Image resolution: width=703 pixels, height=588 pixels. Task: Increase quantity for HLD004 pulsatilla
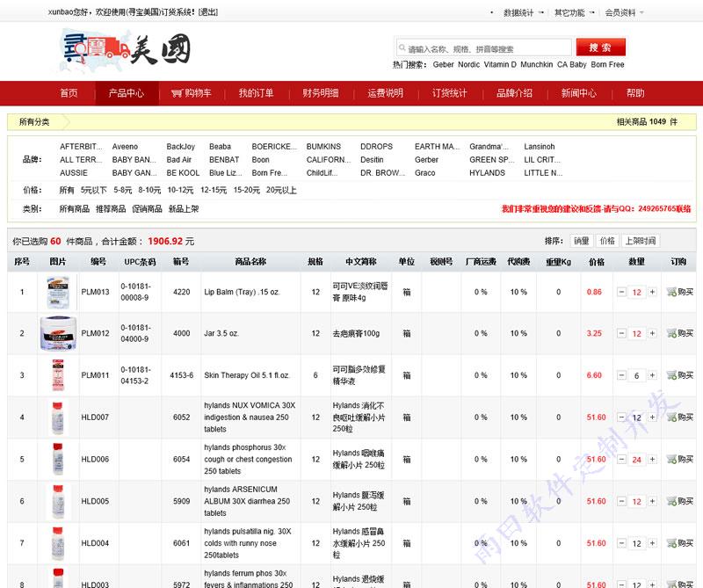[x=652, y=543]
